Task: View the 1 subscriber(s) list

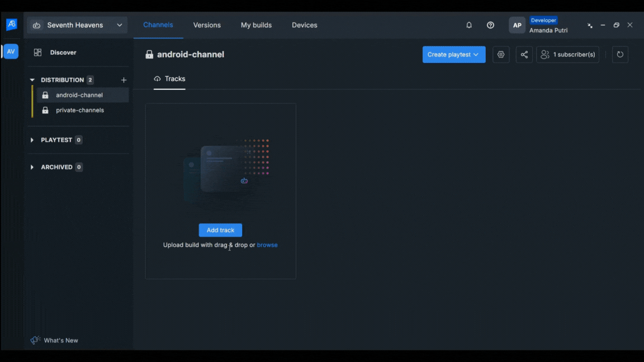Action: click(567, 55)
